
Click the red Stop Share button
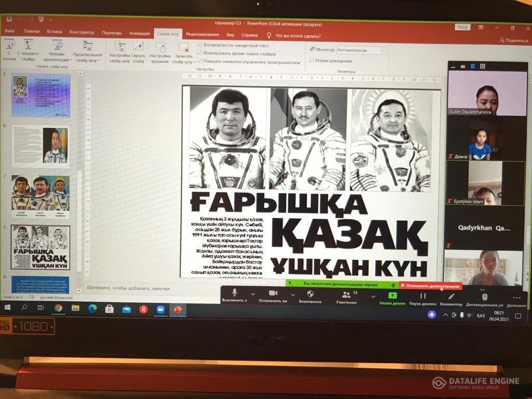430,286
